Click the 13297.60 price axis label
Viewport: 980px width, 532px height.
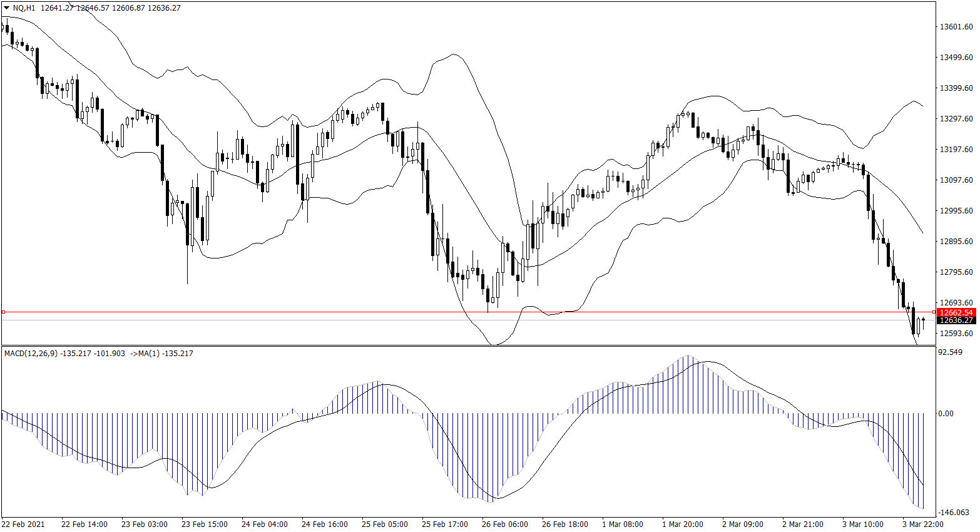click(x=956, y=119)
